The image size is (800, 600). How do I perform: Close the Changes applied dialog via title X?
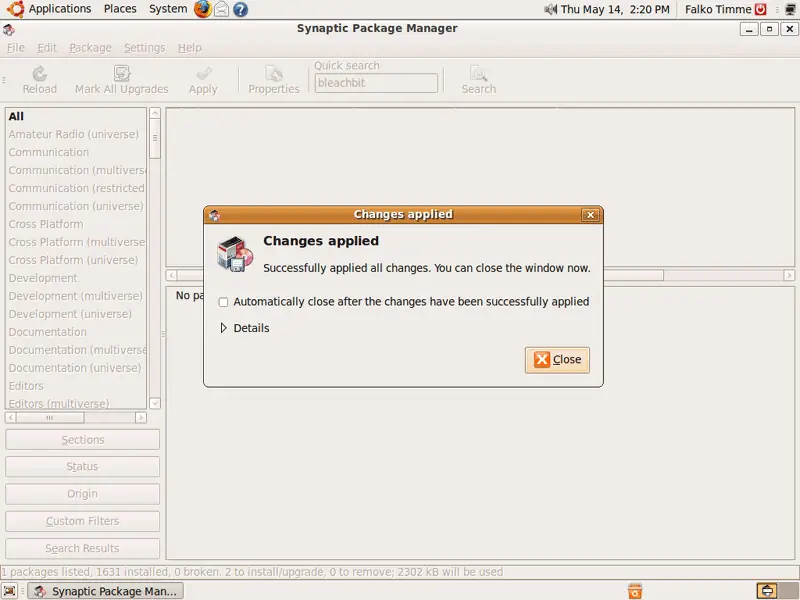590,215
